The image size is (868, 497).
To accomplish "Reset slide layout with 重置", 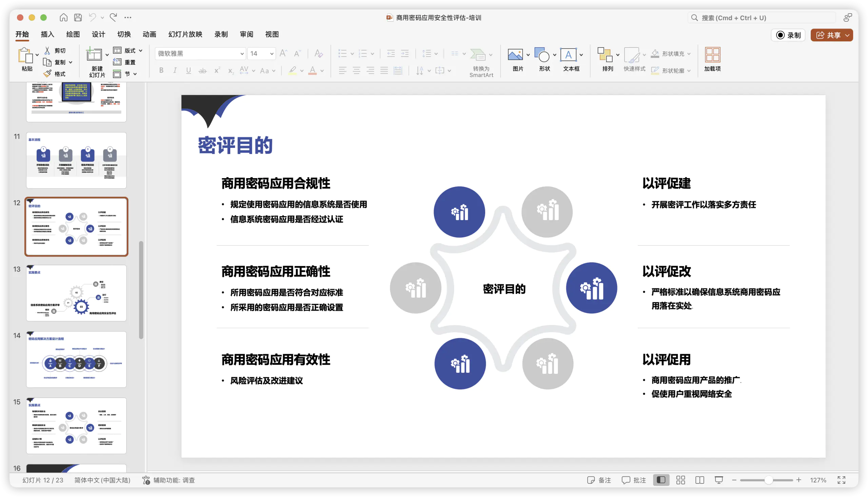I will 124,62.
